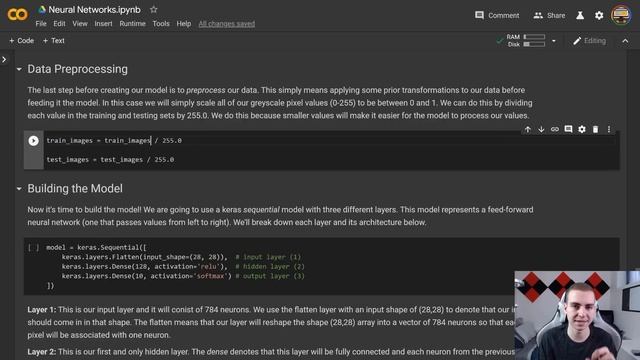Move the cell down with arrow icon
Image resolution: width=640 pixels, height=360 pixels.
[x=541, y=129]
